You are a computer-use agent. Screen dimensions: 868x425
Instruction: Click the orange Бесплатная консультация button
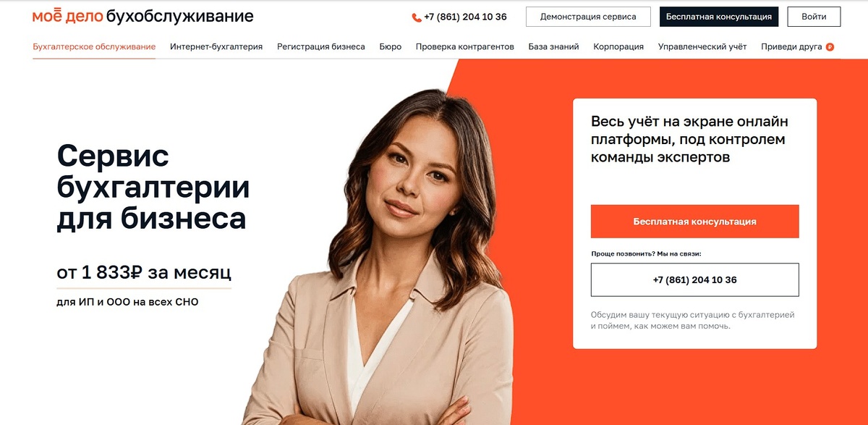(x=694, y=222)
